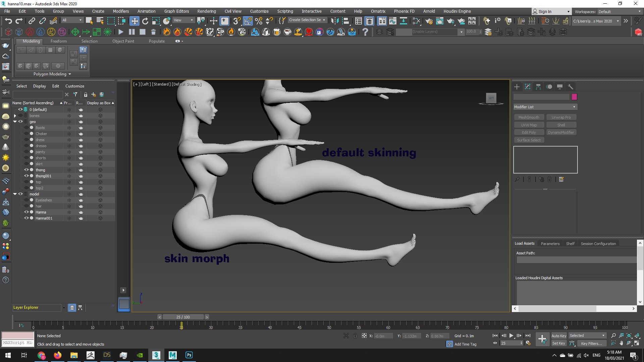Viewport: 644px width, 362px height.
Task: Toggle visibility eye of thong layer item
Action: [x=26, y=170]
